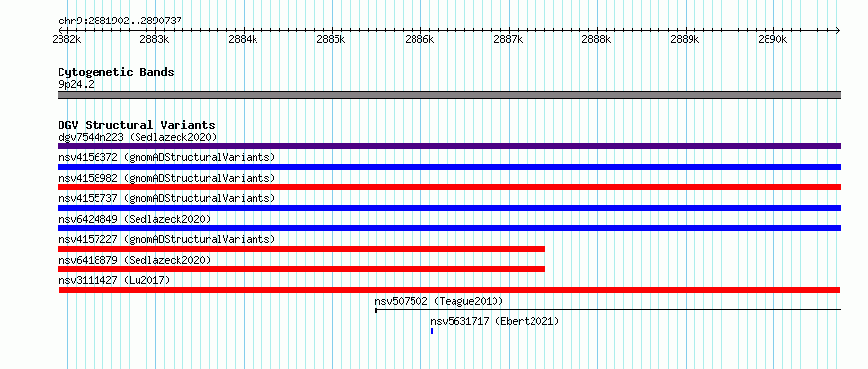This screenshot has height=369, width=868.
Task: Click the chr9:2881902..2890737 coordinate label
Action: pos(120,21)
